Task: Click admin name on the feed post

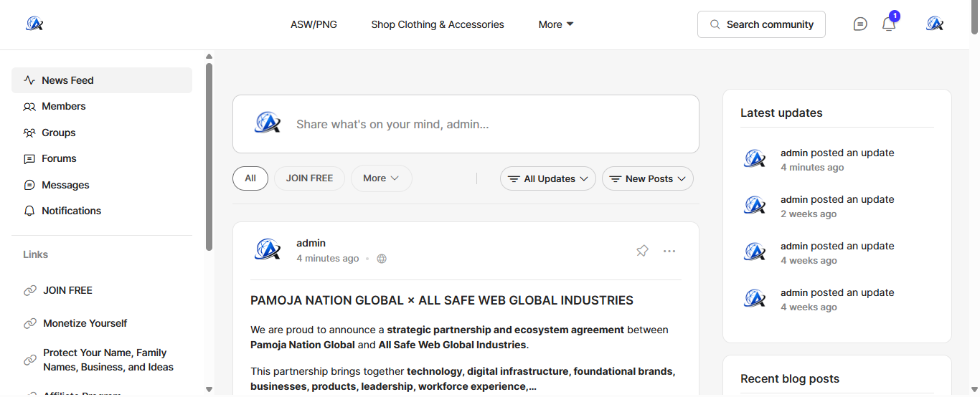Action: pos(311,243)
